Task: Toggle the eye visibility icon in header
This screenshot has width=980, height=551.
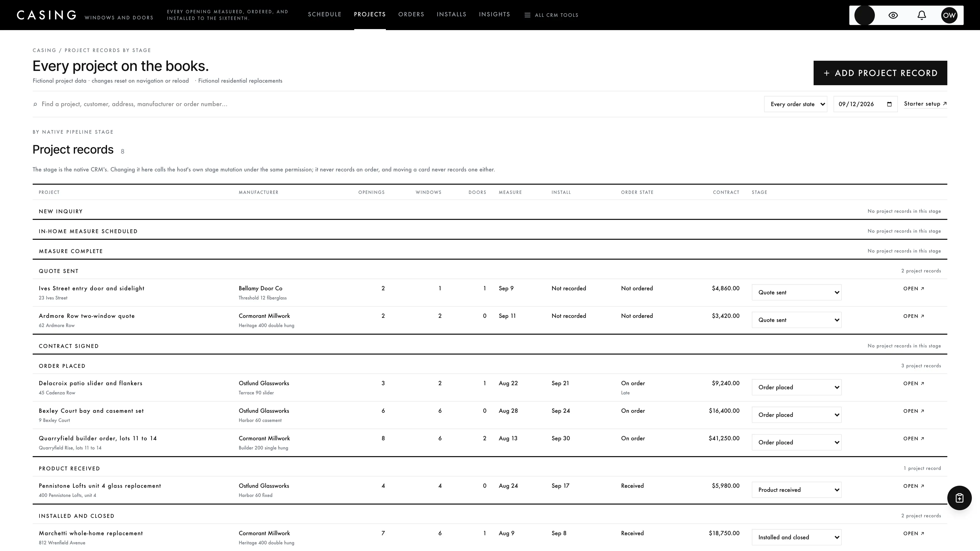Action: coord(893,15)
